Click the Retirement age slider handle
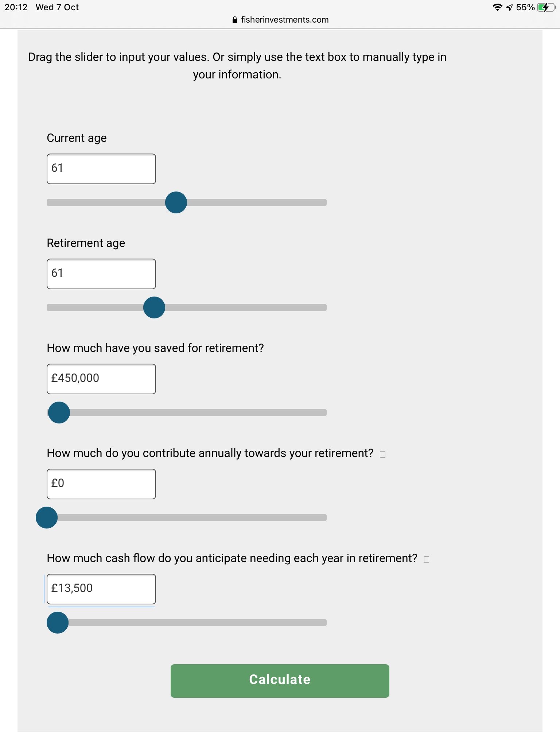The image size is (560, 747). click(x=154, y=307)
